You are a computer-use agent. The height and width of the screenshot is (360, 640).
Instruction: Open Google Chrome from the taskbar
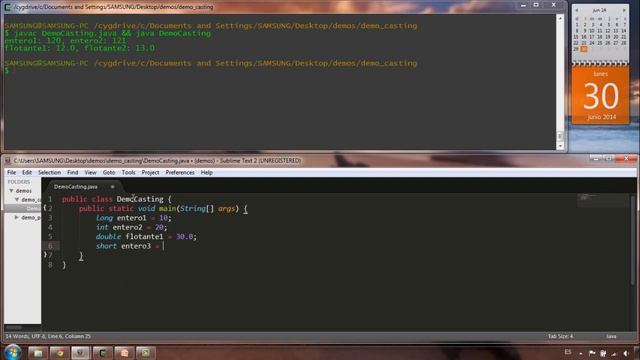[x=60, y=353]
